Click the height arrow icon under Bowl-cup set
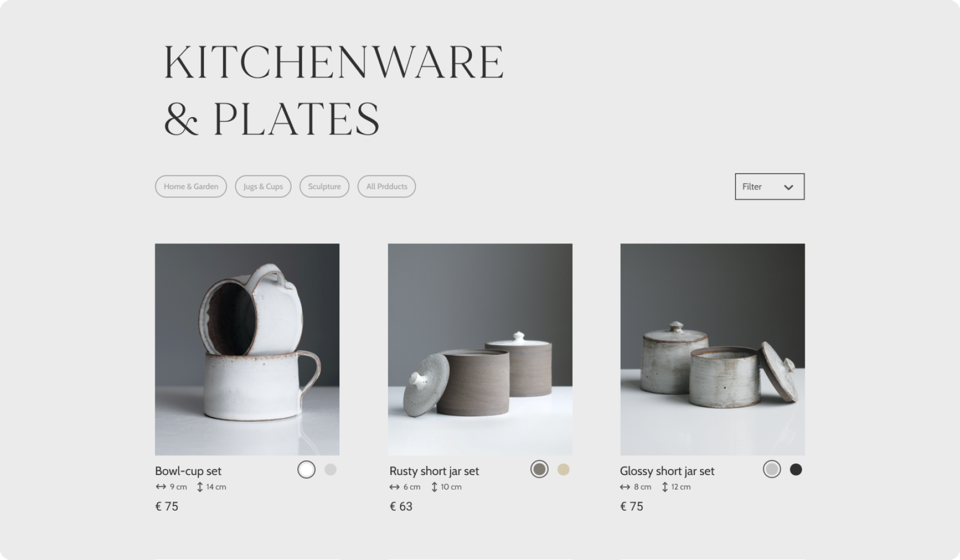The image size is (960, 560). pos(200,487)
